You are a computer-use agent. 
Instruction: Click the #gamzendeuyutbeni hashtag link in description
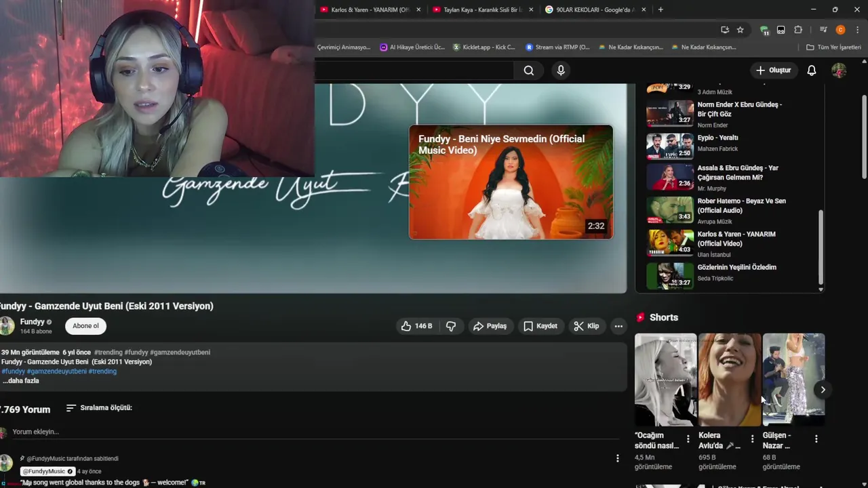point(57,371)
